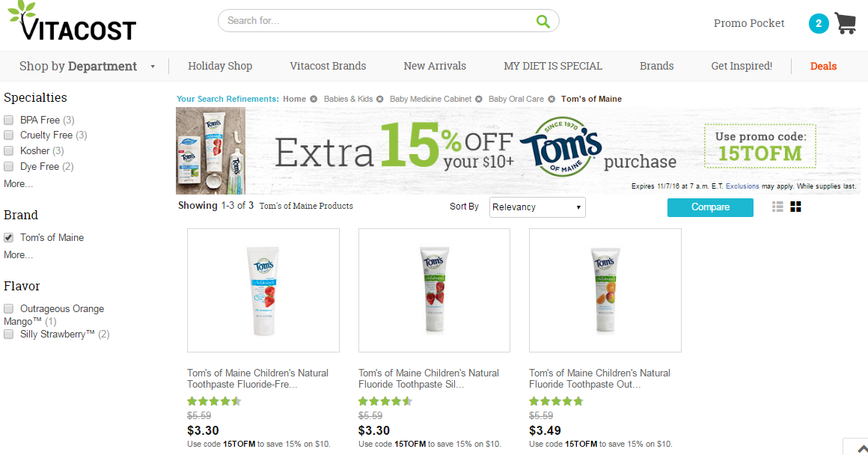Open the shopping cart icon
The width and height of the screenshot is (868, 455).
[x=846, y=23]
